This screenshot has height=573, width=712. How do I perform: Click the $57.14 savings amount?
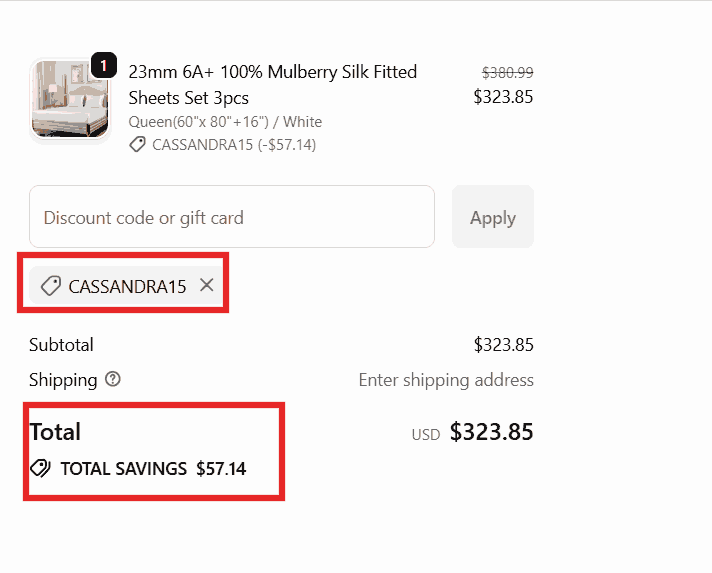point(221,468)
